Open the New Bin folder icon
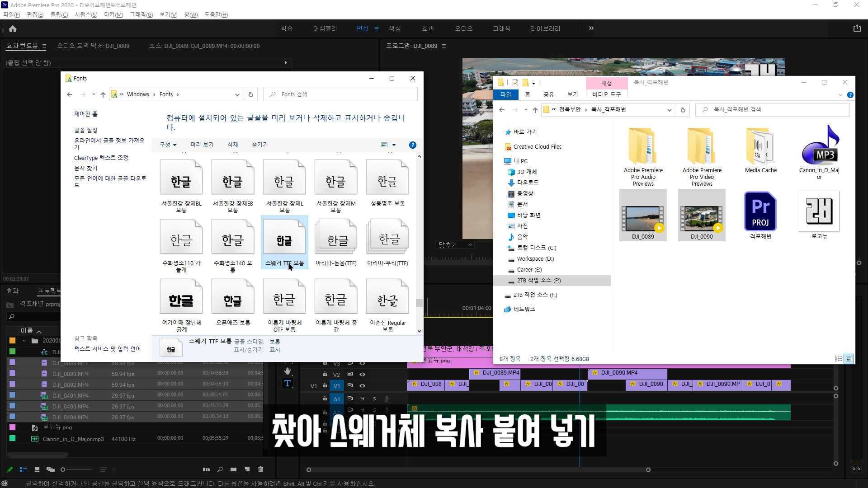 click(x=233, y=469)
